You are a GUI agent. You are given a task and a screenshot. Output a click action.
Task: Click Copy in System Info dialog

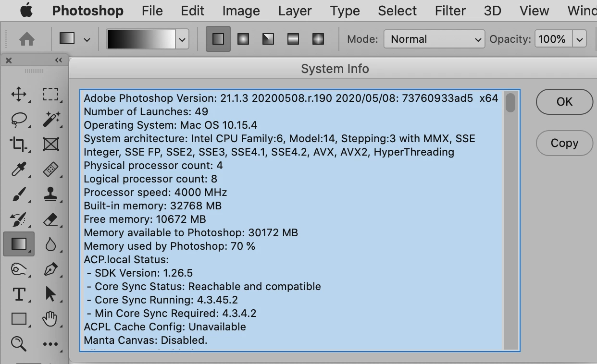tap(564, 143)
